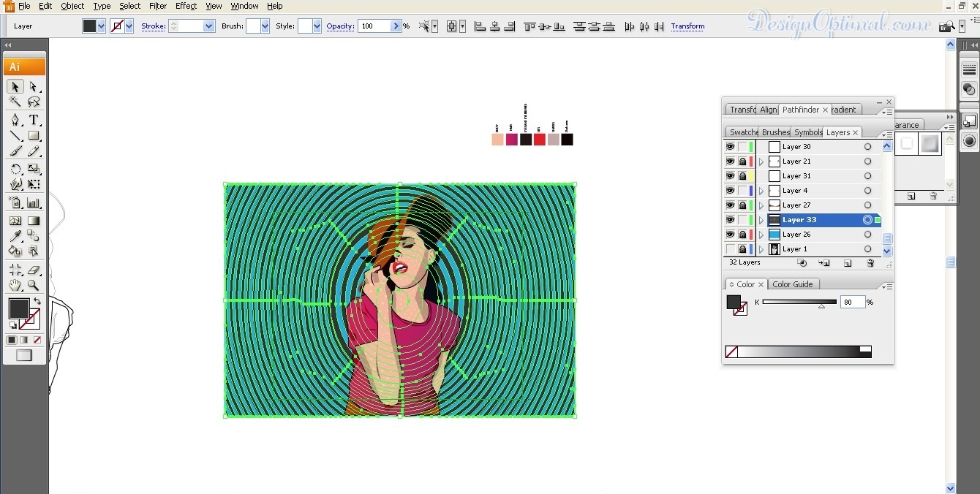Click the Default Fill and Stroke button
Screen dimensions: 980x494
click(x=13, y=325)
